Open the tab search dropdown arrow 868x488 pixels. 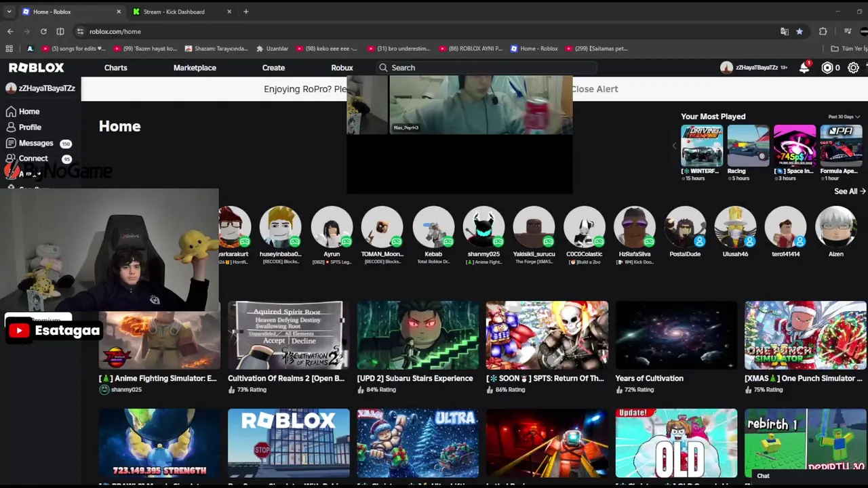coord(9,12)
